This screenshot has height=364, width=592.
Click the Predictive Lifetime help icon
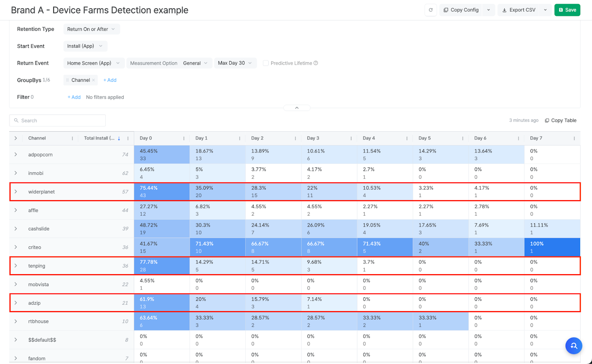tap(316, 63)
